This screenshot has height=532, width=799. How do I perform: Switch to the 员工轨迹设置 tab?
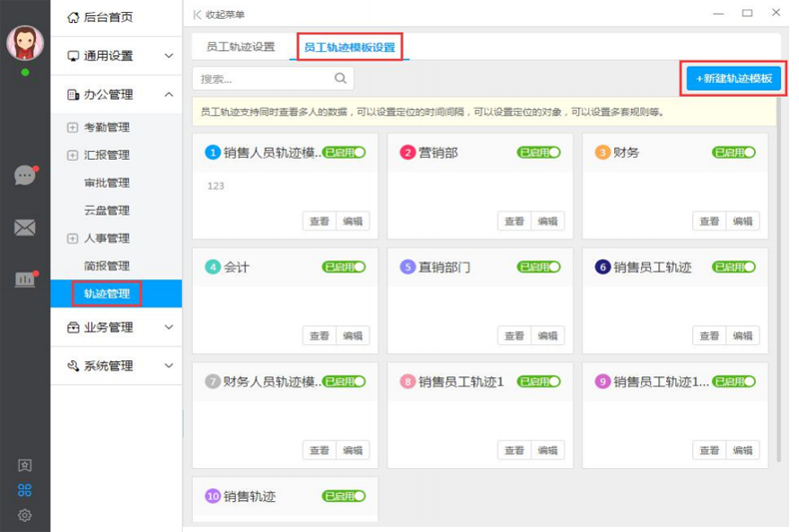(241, 47)
